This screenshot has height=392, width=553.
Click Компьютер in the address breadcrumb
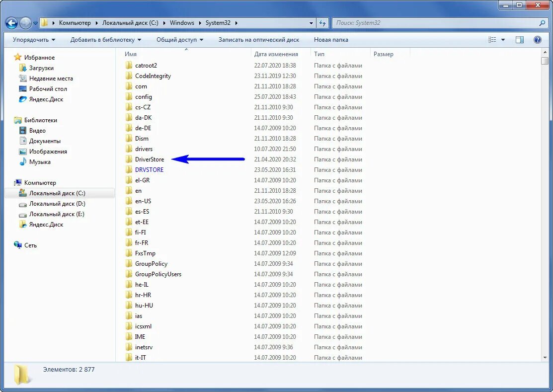coord(75,23)
